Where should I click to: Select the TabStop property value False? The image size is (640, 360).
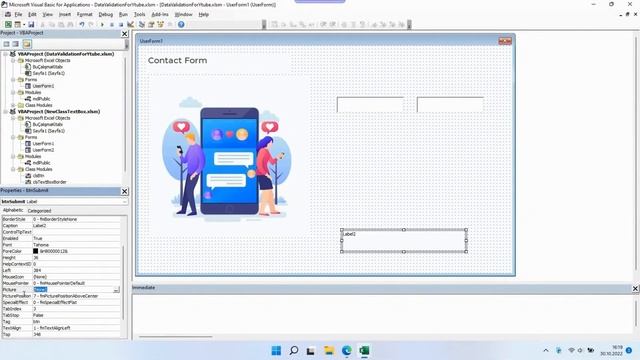76,315
